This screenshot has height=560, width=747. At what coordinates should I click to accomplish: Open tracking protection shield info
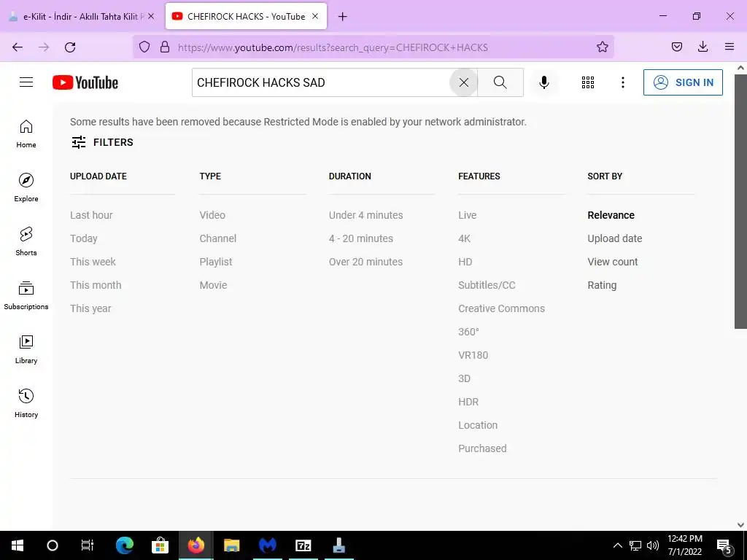tap(144, 47)
